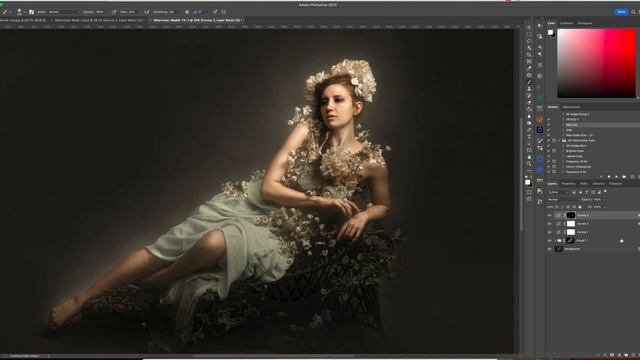Click the Share button
The image size is (640, 360).
point(621,12)
